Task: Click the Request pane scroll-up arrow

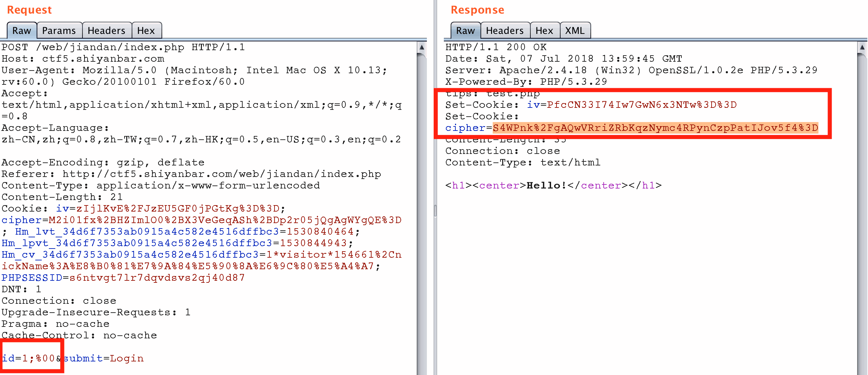Action: [422, 47]
